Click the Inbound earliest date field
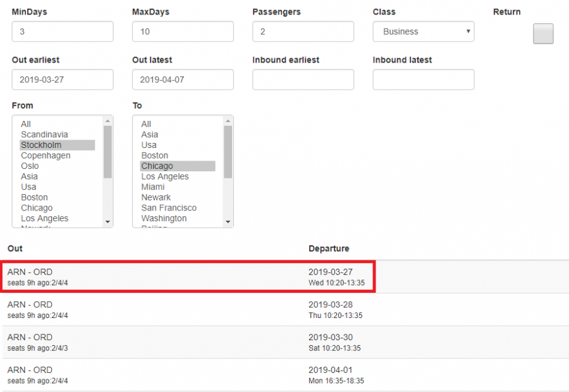Viewport: 569px width, 392px height. click(x=303, y=80)
